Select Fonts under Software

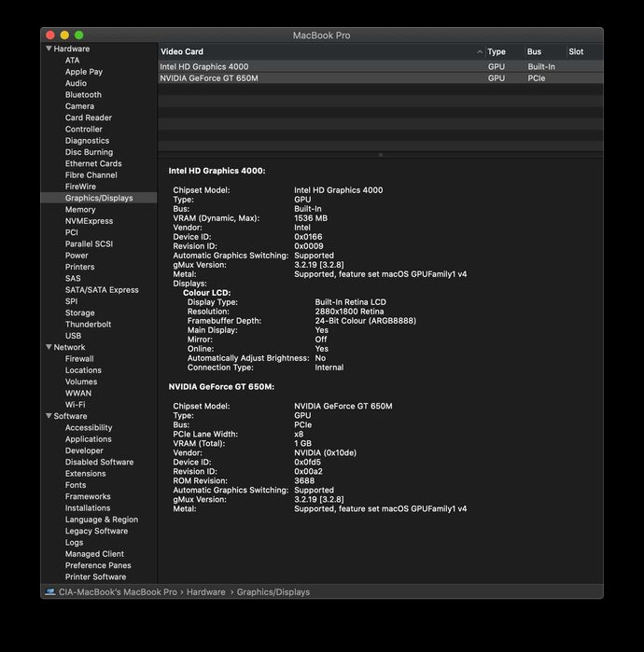[x=76, y=485]
